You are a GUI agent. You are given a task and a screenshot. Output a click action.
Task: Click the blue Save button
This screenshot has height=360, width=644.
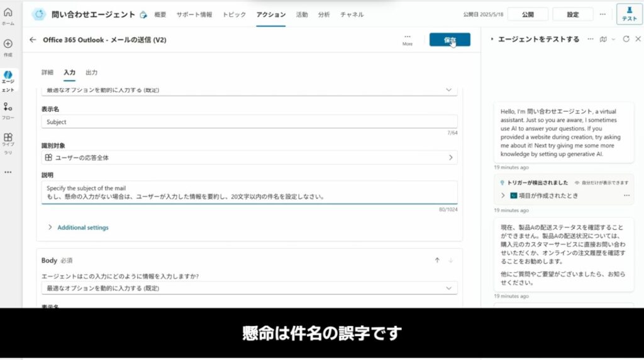pos(449,40)
